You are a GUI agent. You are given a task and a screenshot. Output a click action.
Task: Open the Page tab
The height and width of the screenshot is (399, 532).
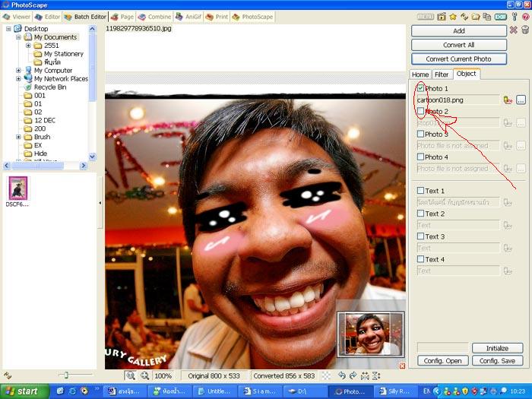point(122,17)
